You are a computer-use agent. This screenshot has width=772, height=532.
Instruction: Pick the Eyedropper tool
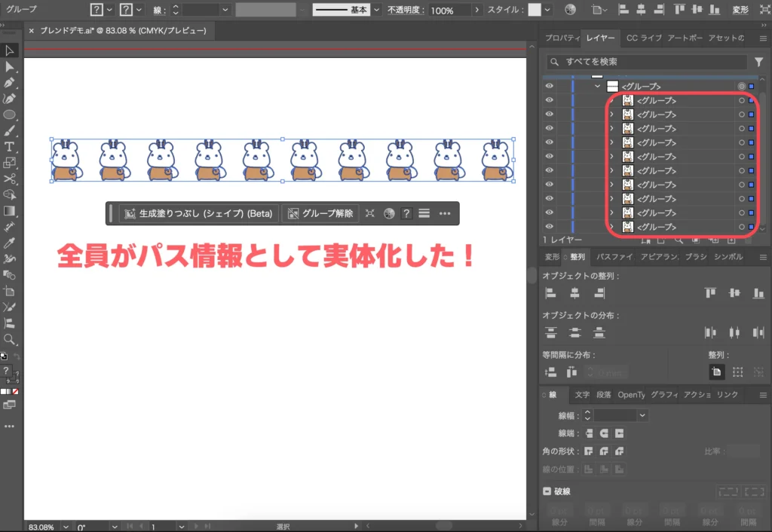tap(10, 243)
